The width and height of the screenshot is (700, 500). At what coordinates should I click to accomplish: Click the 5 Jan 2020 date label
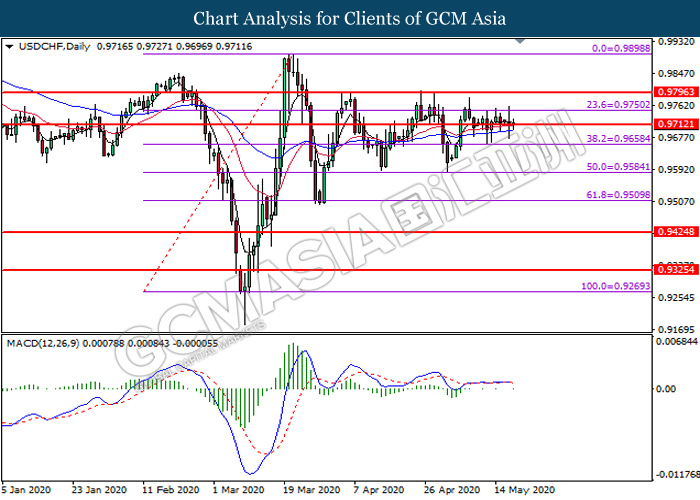coord(26,490)
